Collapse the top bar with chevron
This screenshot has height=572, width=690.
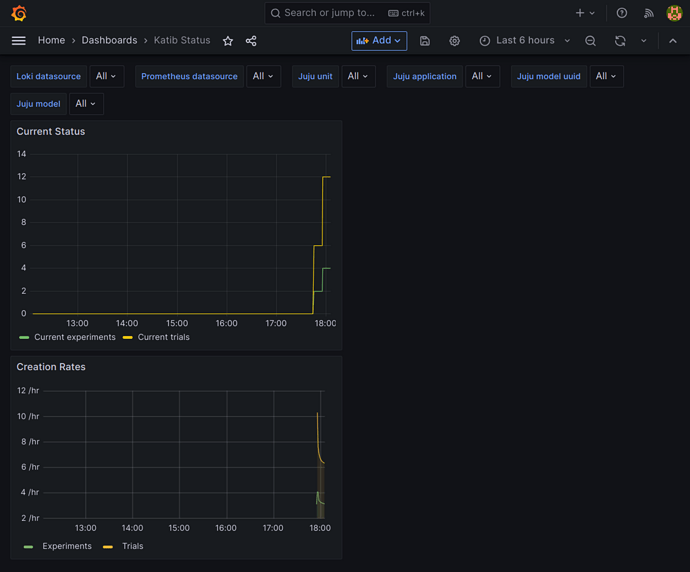673,41
